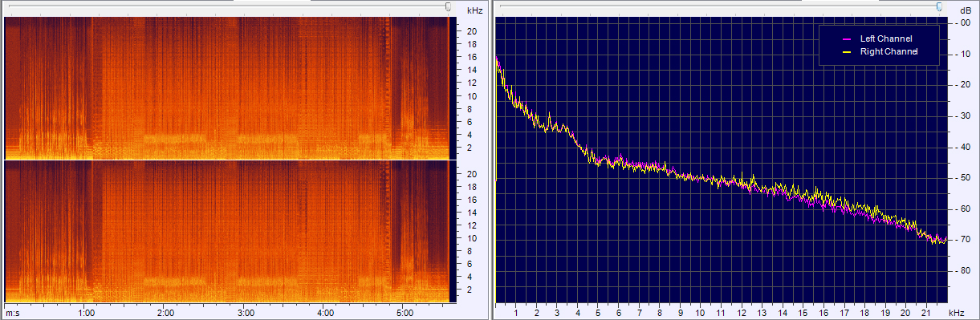
Task: Click the spectrum panel slider thumb near dB
Action: [x=940, y=6]
